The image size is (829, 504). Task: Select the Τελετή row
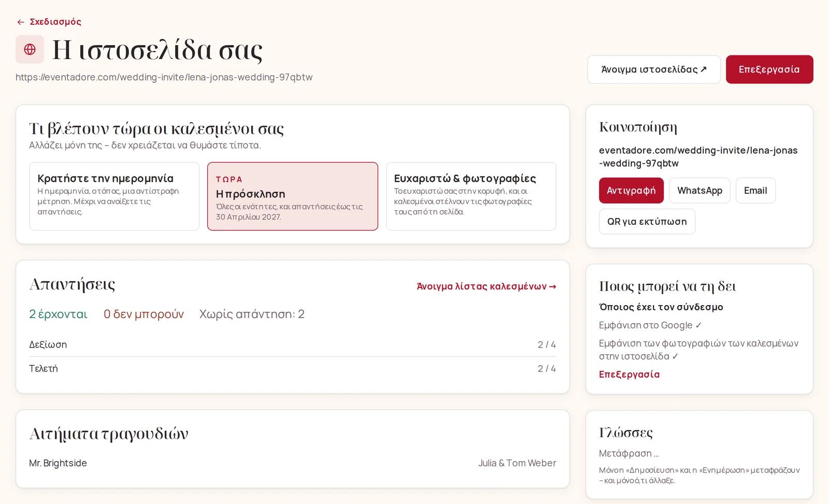click(x=293, y=369)
